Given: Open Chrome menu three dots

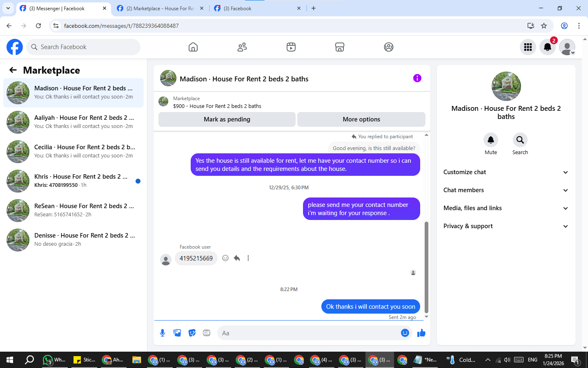Looking at the screenshot, I should (x=579, y=26).
